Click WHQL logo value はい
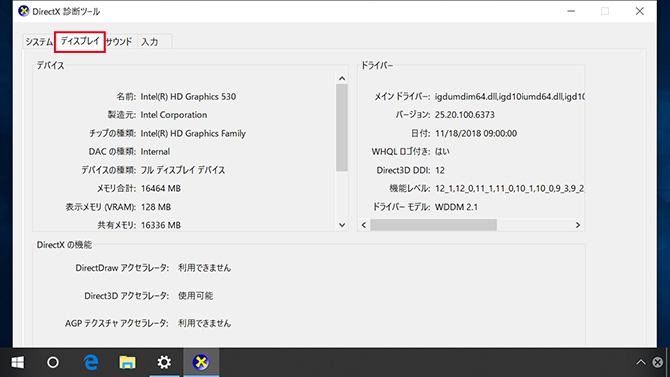670x377 pixels. tap(442, 152)
